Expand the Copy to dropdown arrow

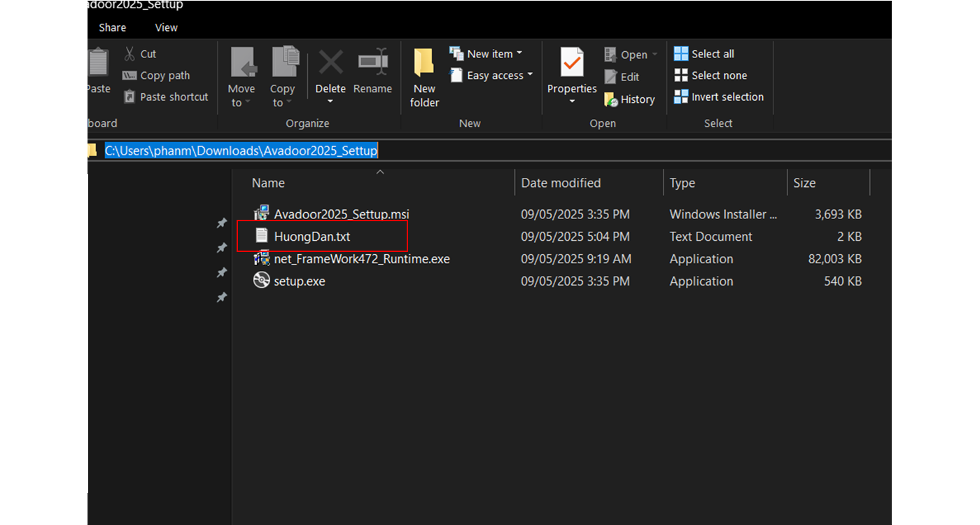coord(288,103)
